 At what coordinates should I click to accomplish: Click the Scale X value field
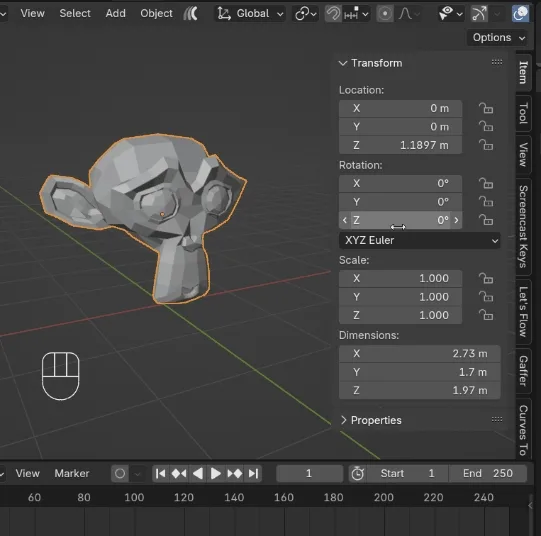[x=400, y=278]
